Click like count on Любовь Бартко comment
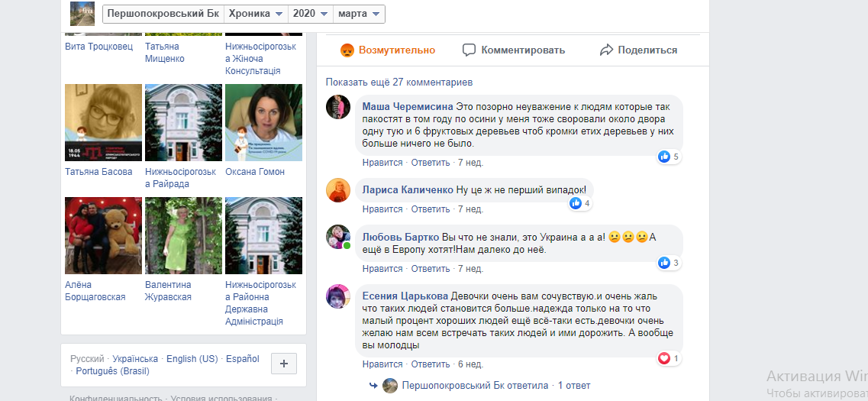The height and width of the screenshot is (401, 868). (669, 263)
